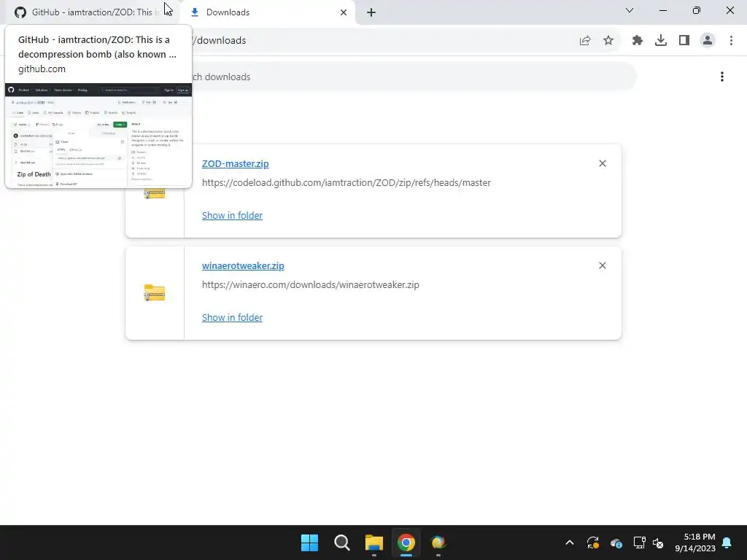Click the winaerotweaker.zip archive file icon

[x=155, y=292]
